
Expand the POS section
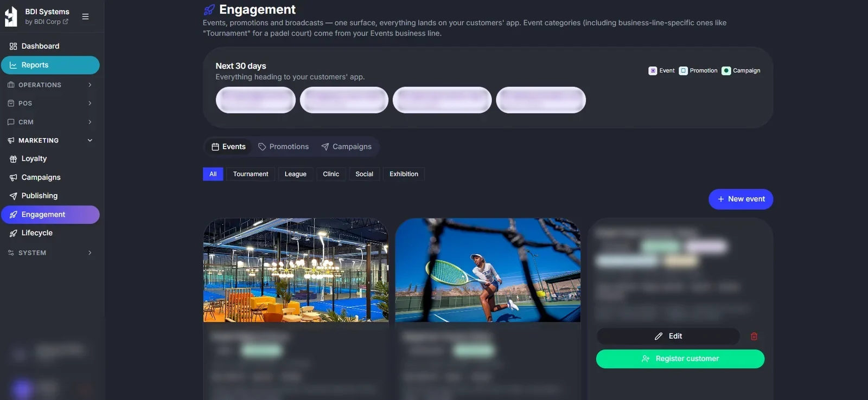pyautogui.click(x=50, y=104)
